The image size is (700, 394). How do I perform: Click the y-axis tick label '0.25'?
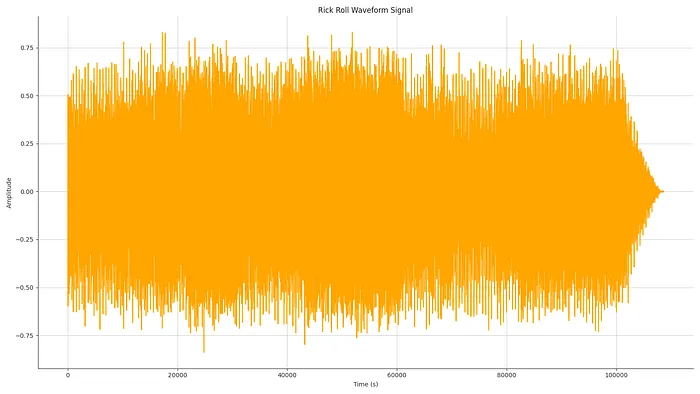pyautogui.click(x=27, y=144)
